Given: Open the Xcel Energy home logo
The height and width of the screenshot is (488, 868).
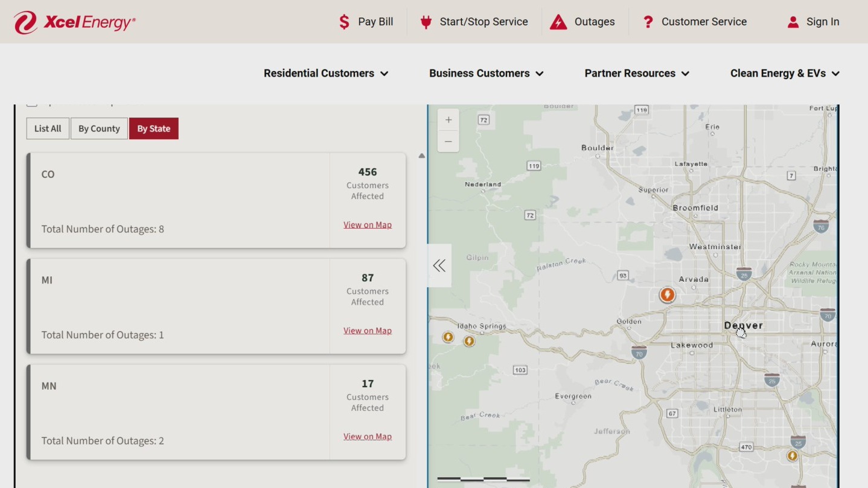Looking at the screenshot, I should pyautogui.click(x=74, y=22).
